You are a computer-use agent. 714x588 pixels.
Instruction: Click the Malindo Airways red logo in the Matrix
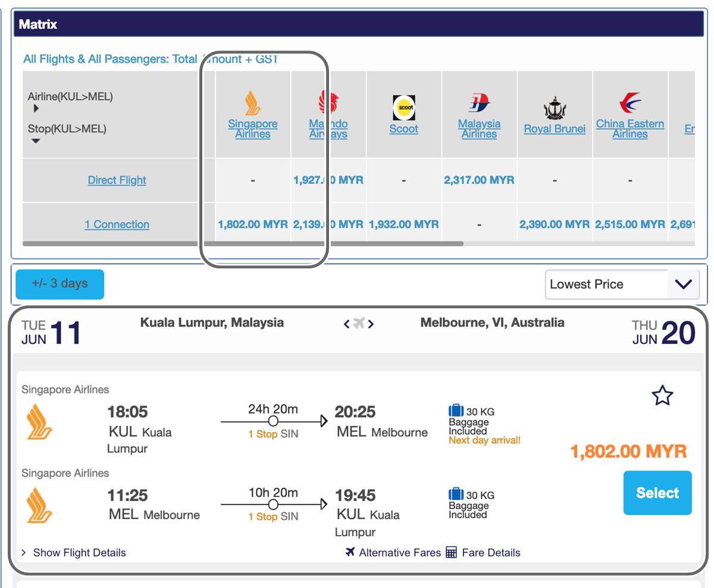(328, 102)
